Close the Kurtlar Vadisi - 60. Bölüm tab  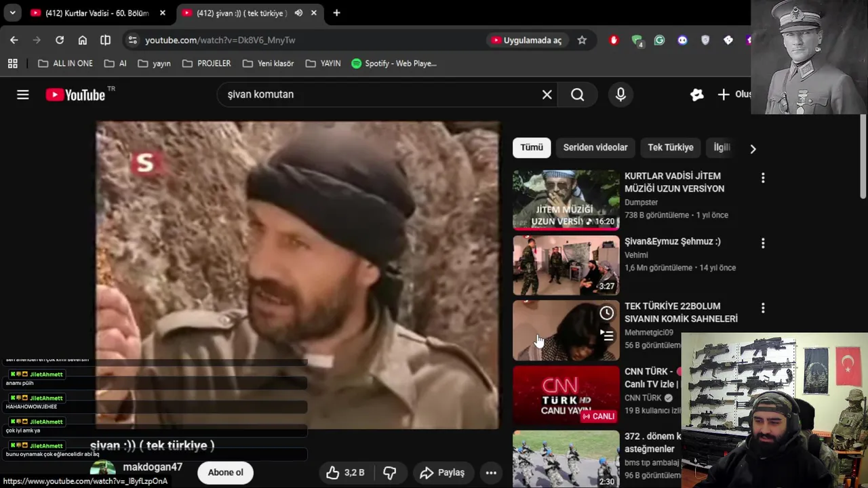point(163,13)
